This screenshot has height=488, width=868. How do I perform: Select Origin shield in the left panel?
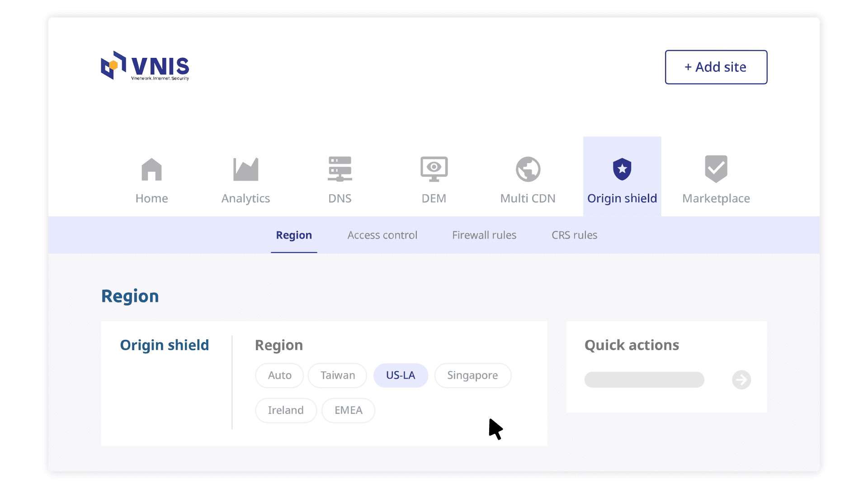(x=165, y=345)
